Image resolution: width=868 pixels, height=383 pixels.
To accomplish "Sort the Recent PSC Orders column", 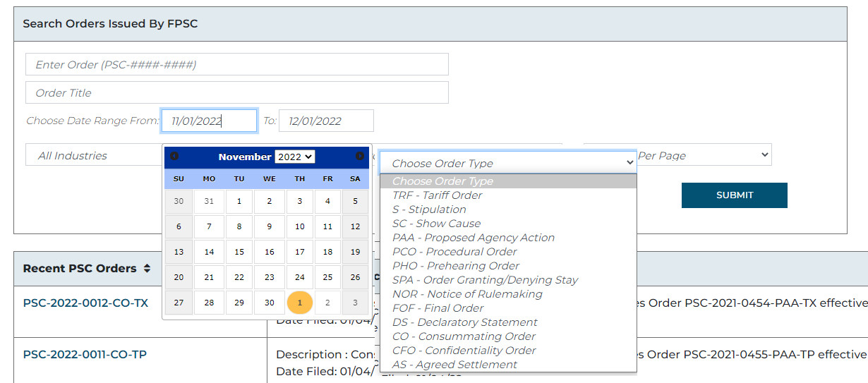I will [147, 269].
